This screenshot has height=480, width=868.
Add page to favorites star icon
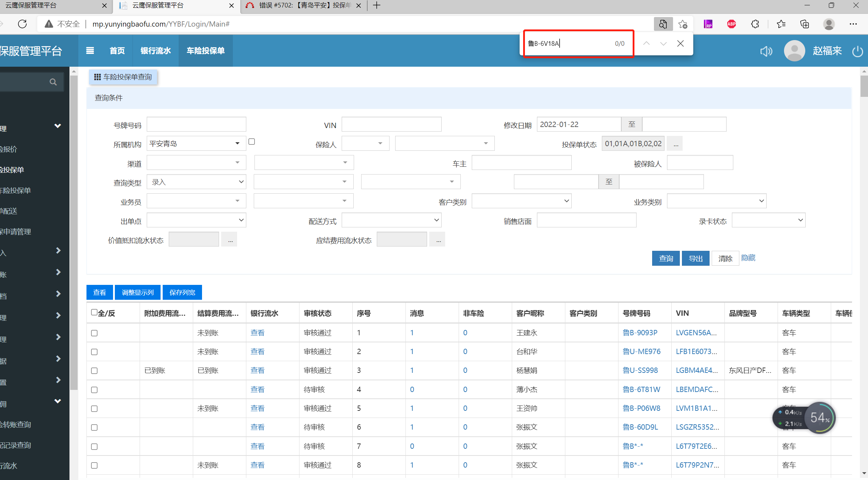(x=683, y=24)
